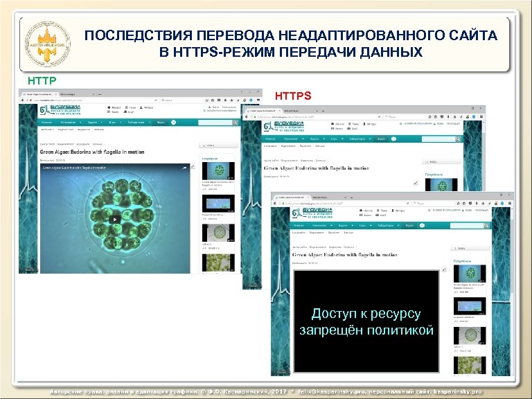Click the Biomedia logo in the front HTTPS window

(312, 213)
